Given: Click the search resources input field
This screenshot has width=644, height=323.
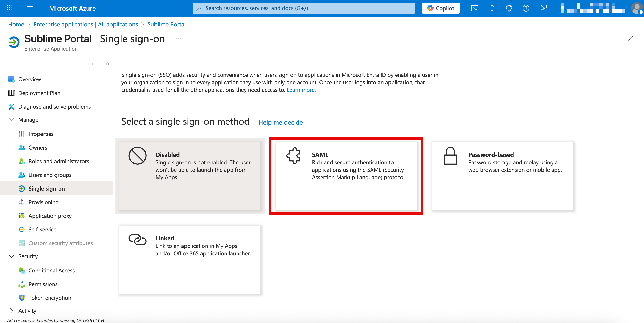Looking at the screenshot, I should (303, 8).
